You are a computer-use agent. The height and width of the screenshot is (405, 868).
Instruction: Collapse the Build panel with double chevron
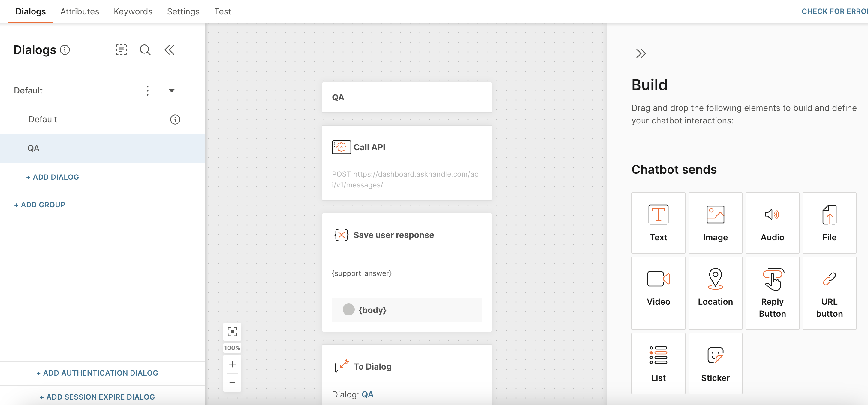(x=640, y=53)
